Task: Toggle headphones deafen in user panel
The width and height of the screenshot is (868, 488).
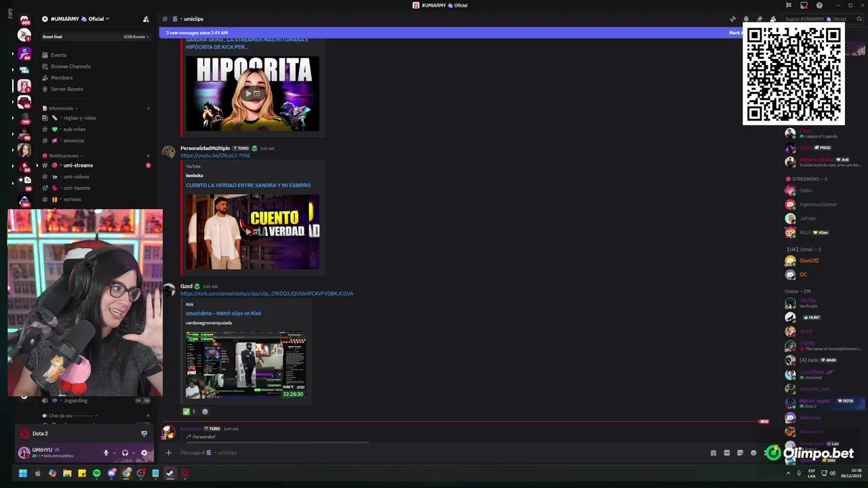Action: point(125,453)
